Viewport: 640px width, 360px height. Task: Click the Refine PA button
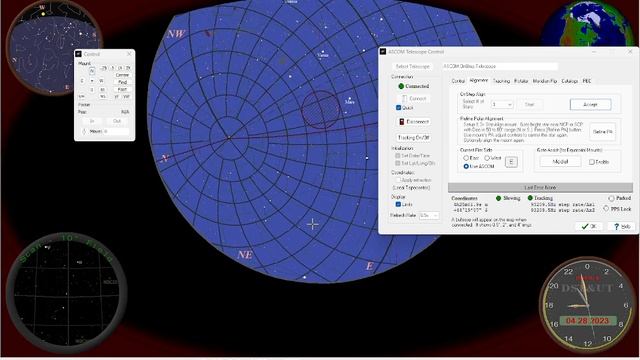point(602,132)
